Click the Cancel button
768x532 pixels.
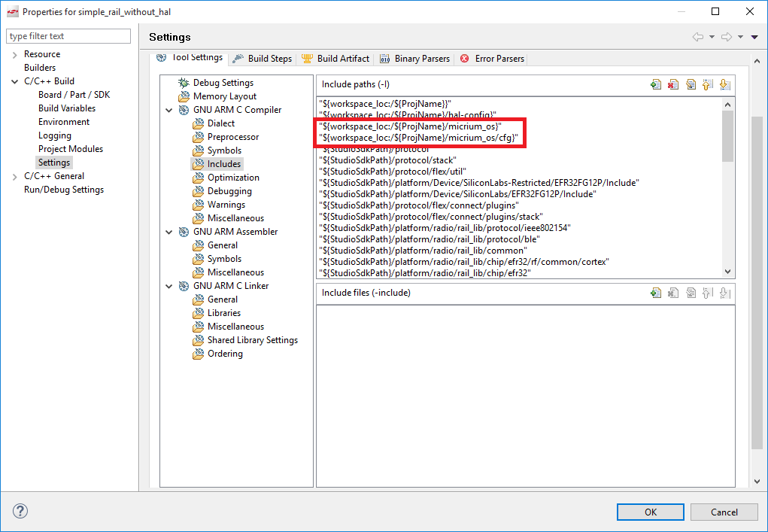(x=724, y=512)
